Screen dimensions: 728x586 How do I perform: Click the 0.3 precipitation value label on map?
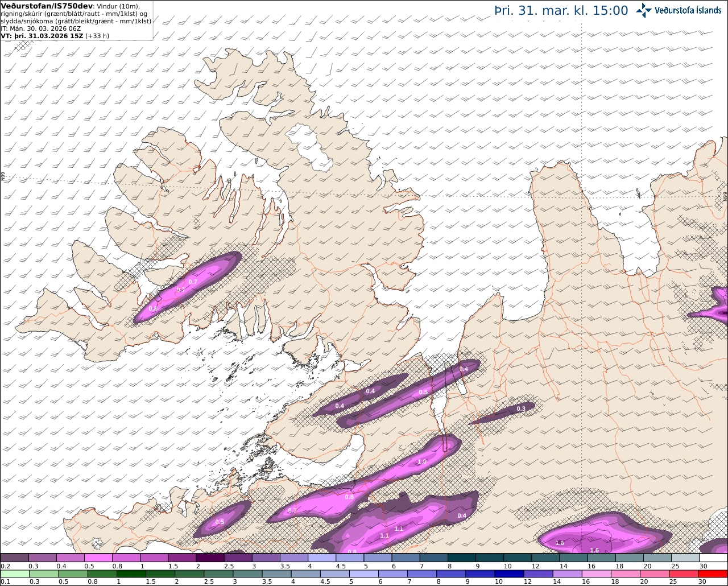pyautogui.click(x=521, y=408)
